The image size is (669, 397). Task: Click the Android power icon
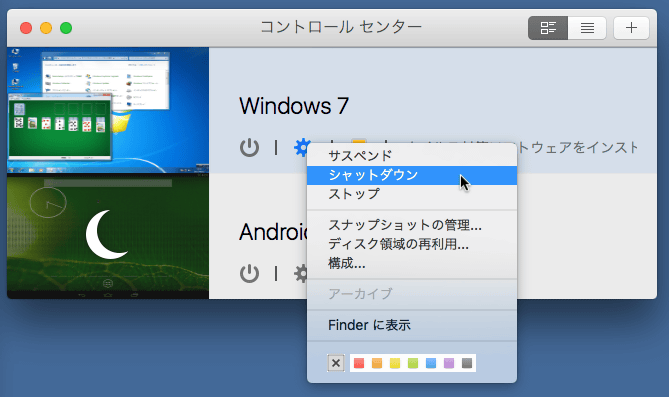click(249, 274)
